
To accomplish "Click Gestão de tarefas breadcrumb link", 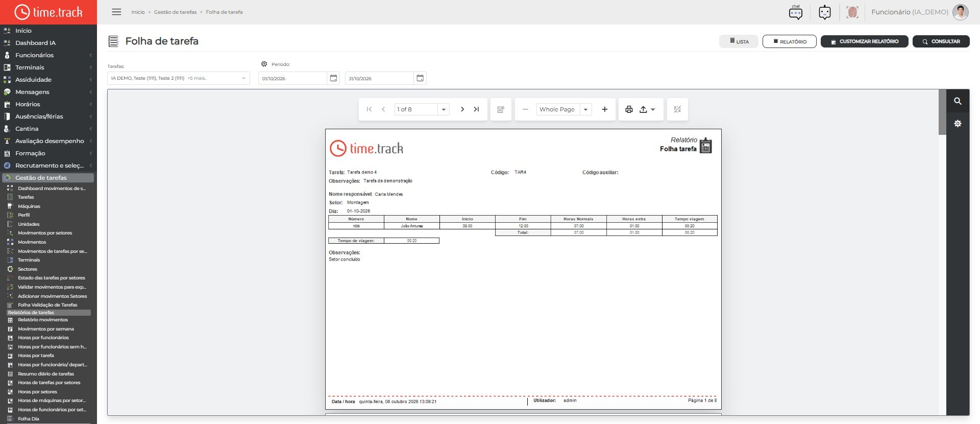I will pyautogui.click(x=175, y=12).
